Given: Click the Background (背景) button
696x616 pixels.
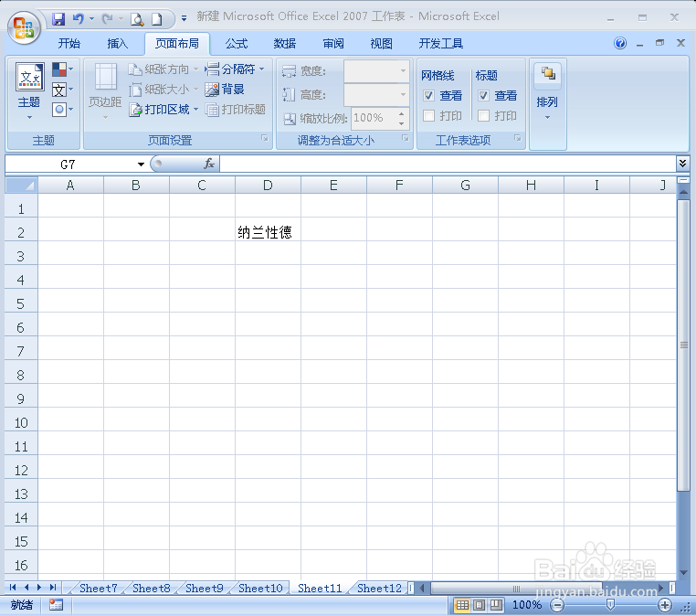Looking at the screenshot, I should pyautogui.click(x=225, y=90).
